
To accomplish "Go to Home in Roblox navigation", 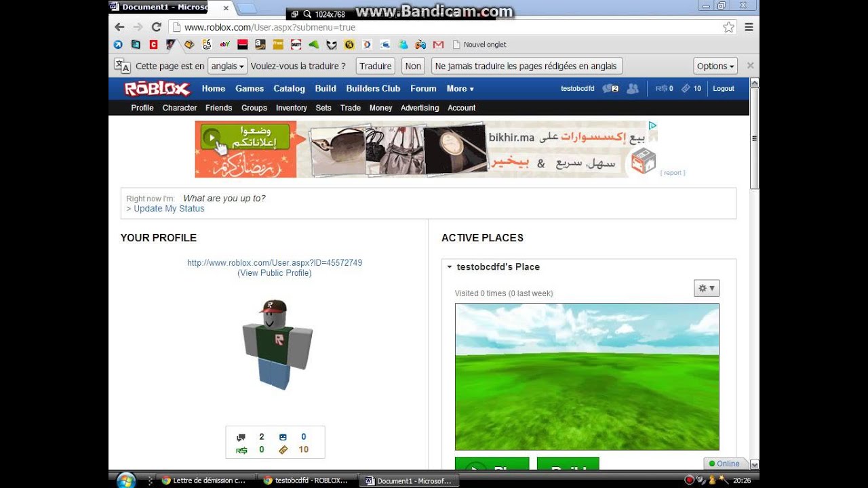I will [213, 89].
